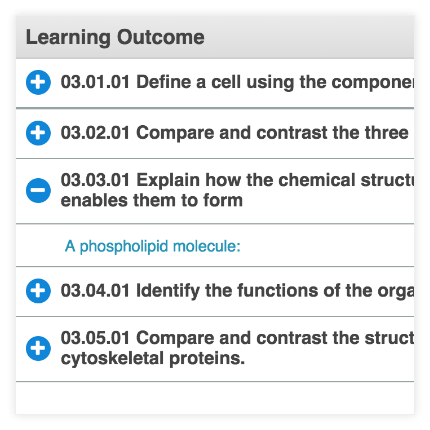Click the 'enables them to form' line
This screenshot has height=430, width=430.
pyautogui.click(x=152, y=200)
